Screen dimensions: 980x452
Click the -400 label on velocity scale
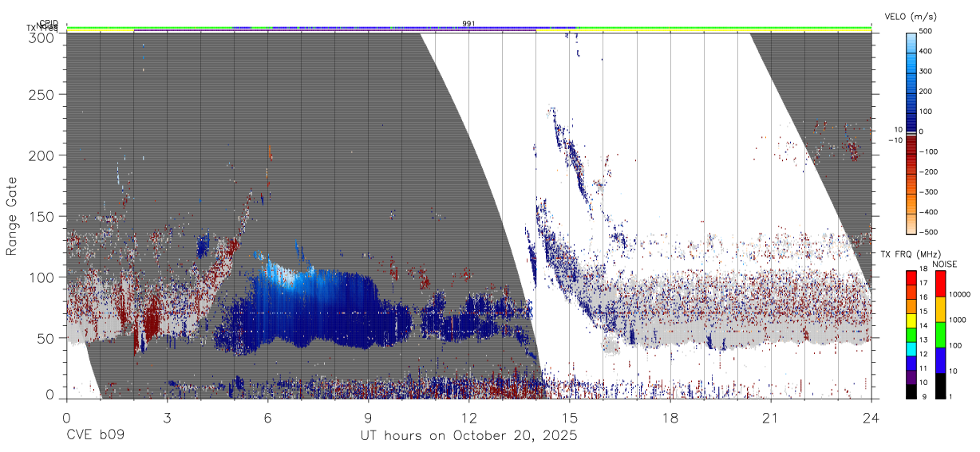point(930,212)
